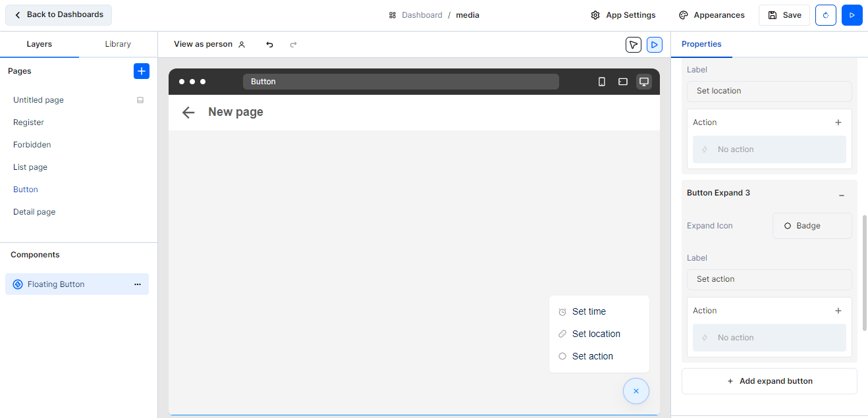Click the Set action label field
Viewport: 868px width, 418px height.
point(769,279)
